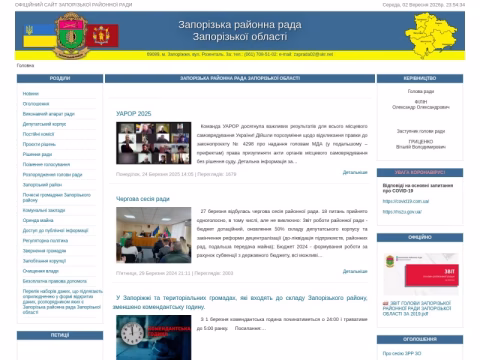
Task: Open the Головна breadcrumb link
Action: point(25,65)
